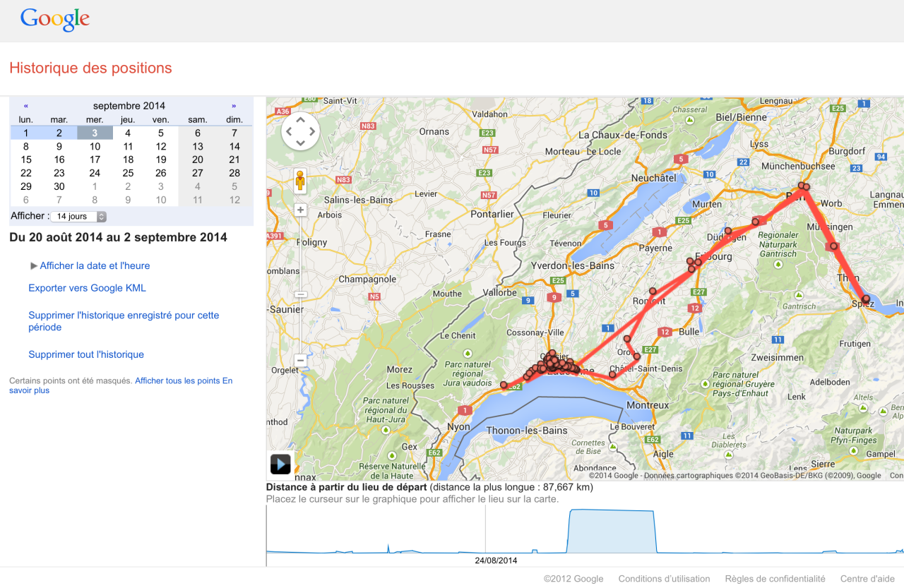Select September 3 in the calendar
This screenshot has height=588, width=904.
click(x=95, y=133)
